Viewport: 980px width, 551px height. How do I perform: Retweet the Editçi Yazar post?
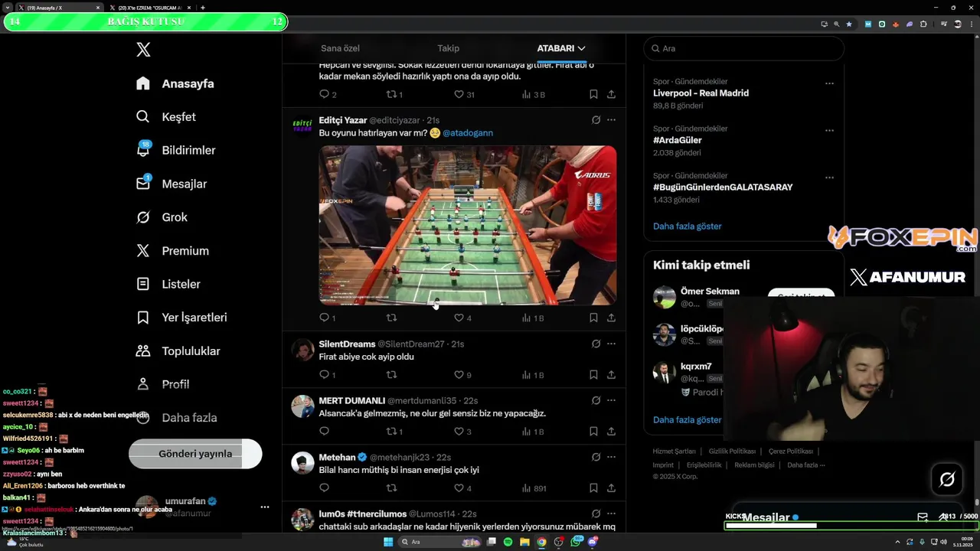point(391,318)
